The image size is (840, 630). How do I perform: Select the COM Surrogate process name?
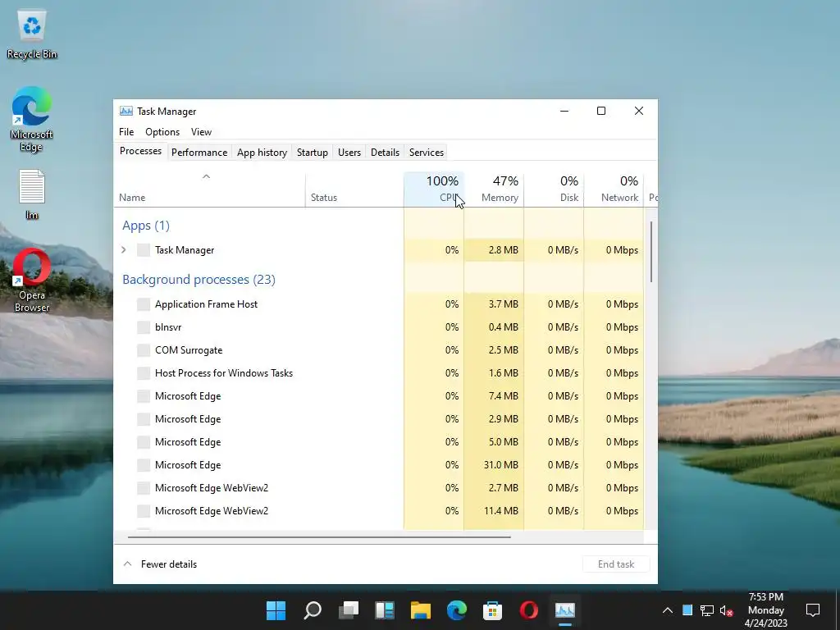tap(189, 350)
